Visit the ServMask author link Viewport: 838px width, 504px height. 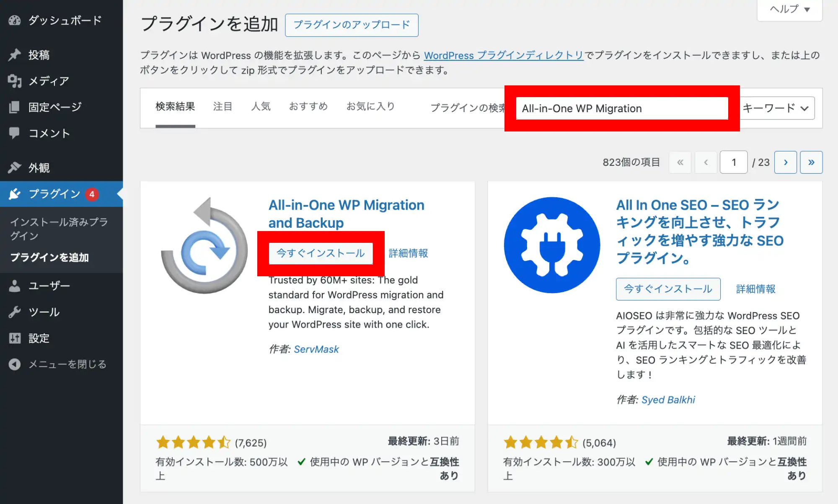tap(316, 349)
